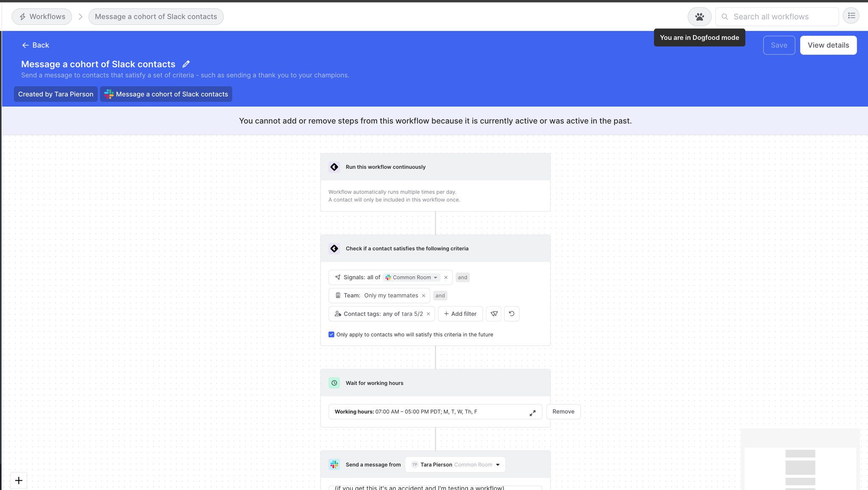Expand the working hours editor with arrows icon

pyautogui.click(x=532, y=413)
